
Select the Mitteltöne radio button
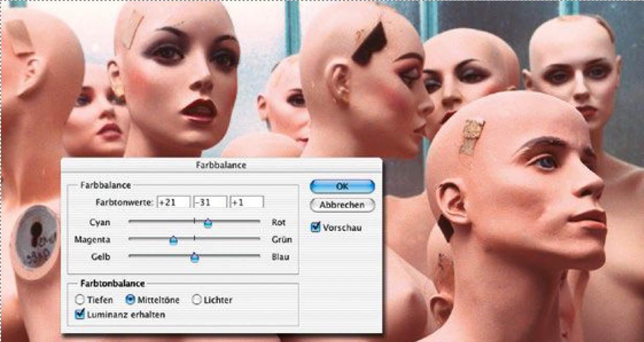pos(130,300)
